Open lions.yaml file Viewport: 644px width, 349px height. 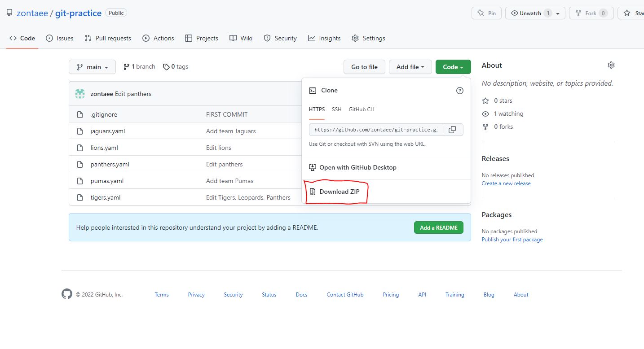[104, 148]
